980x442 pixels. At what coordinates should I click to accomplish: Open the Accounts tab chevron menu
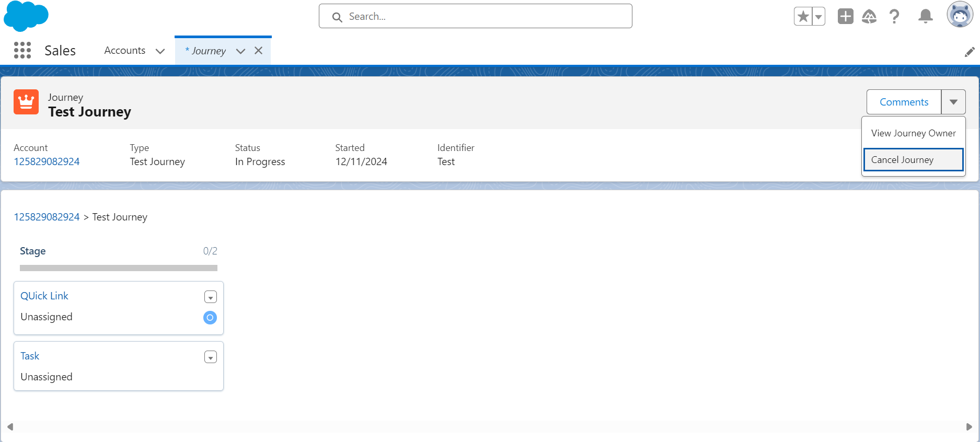click(160, 51)
